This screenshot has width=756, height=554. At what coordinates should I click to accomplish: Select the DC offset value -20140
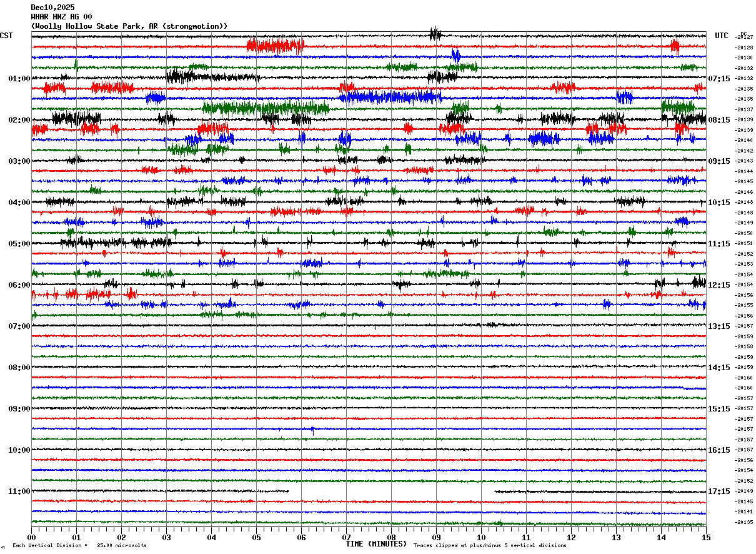click(x=744, y=141)
